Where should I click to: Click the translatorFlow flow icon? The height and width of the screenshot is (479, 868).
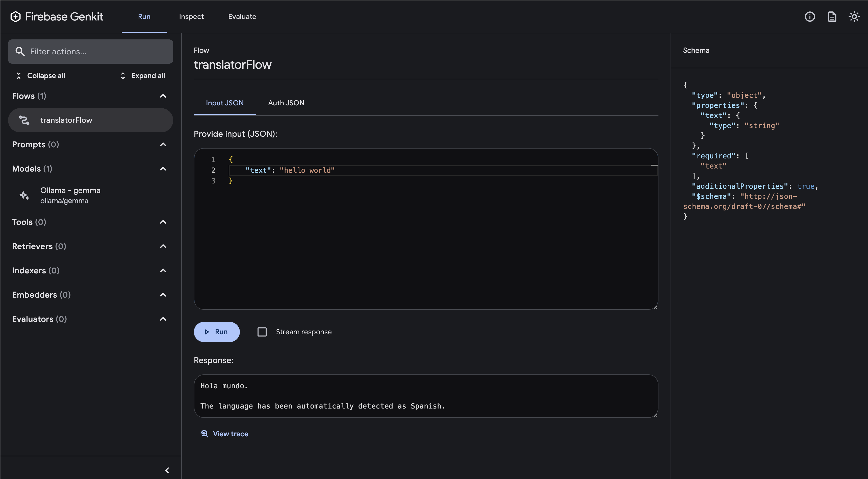24,120
